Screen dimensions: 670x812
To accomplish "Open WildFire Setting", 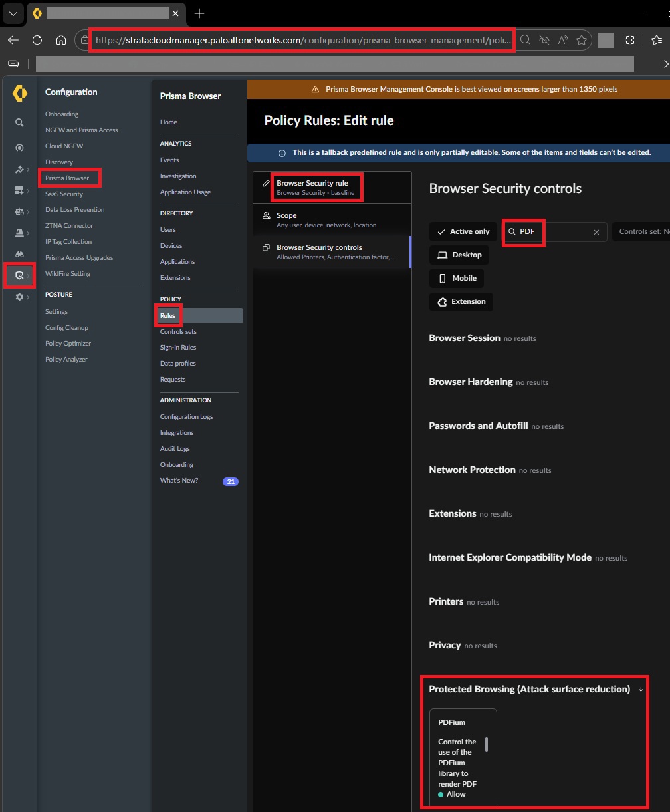I will (68, 273).
